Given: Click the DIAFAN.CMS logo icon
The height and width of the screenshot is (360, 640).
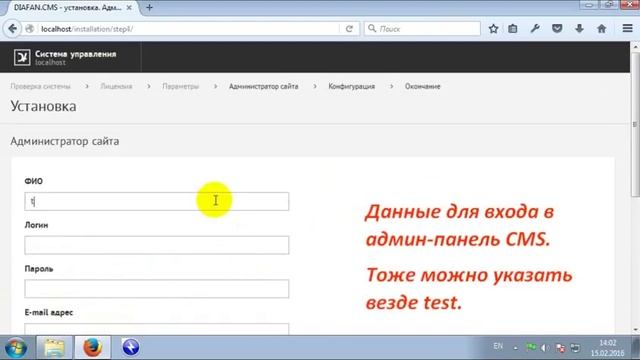Looking at the screenshot, I should pos(22,57).
